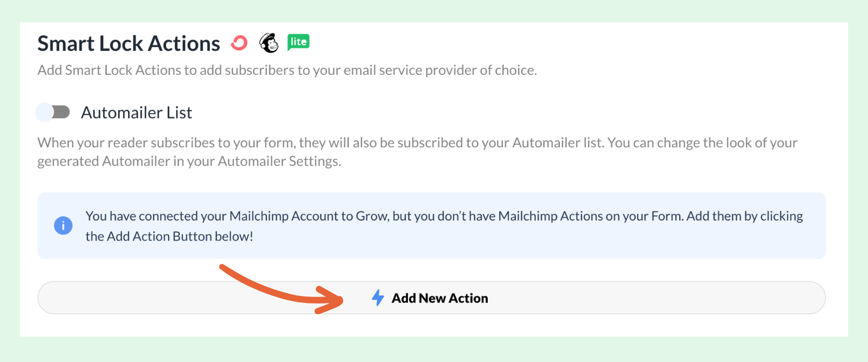Select the 'Automailer List' label

pyautogui.click(x=137, y=113)
